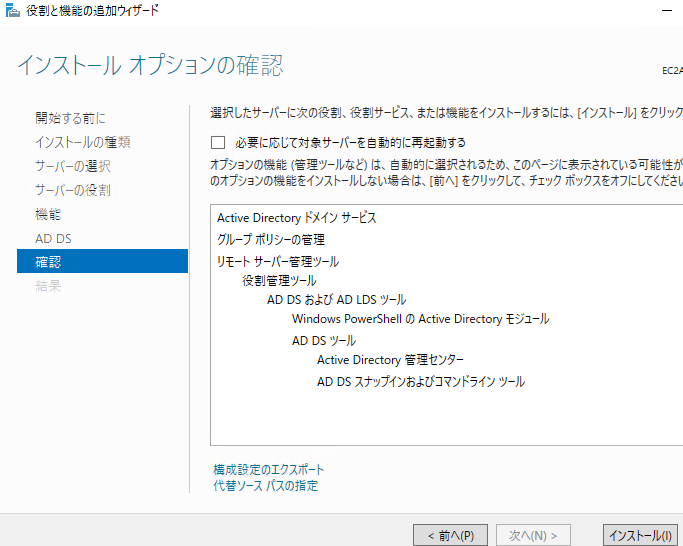Select Active Directory 管理センター entry

click(x=390, y=360)
